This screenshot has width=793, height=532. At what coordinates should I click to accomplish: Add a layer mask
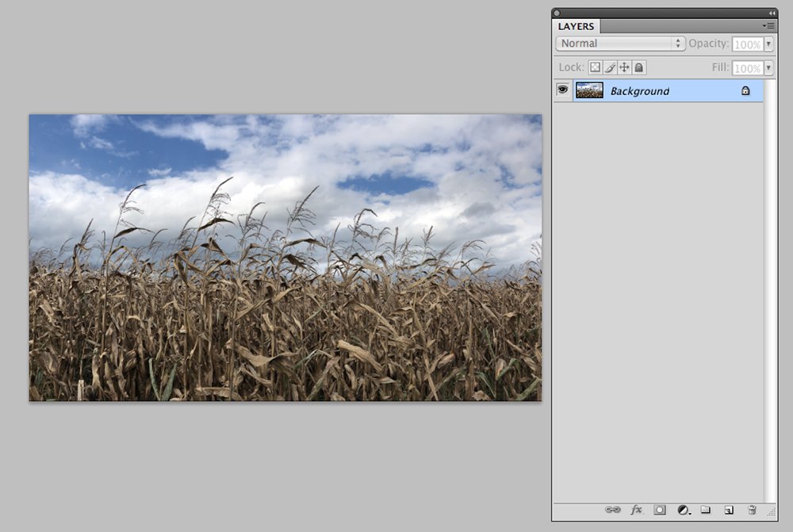[660, 510]
